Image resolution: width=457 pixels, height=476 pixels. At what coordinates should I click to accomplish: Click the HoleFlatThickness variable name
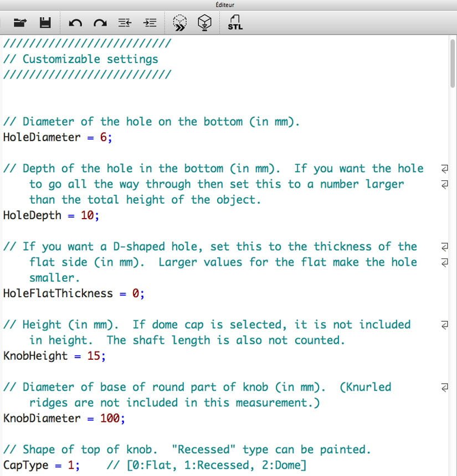[x=58, y=293]
